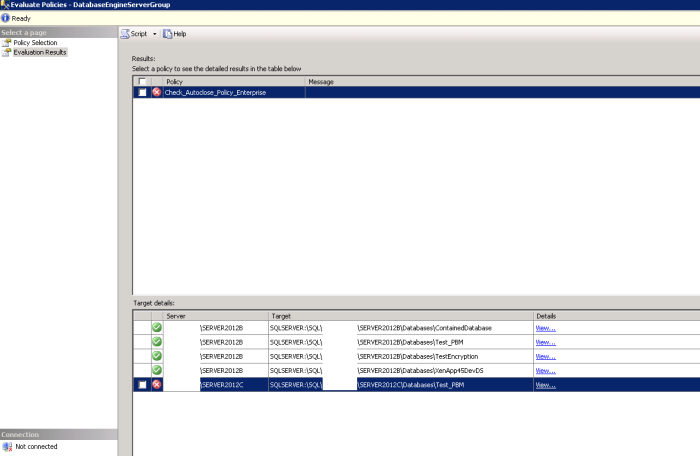Open View link for TestEncryption database

(545, 356)
